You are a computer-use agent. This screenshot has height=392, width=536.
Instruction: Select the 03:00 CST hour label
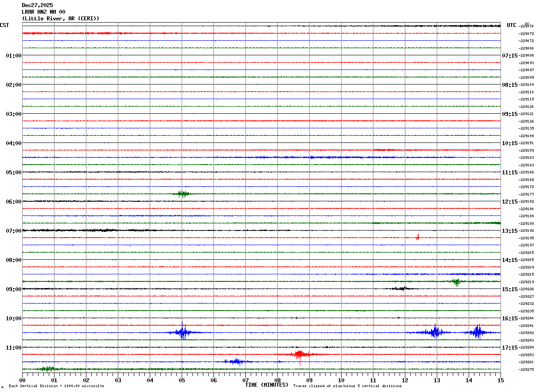(x=14, y=114)
